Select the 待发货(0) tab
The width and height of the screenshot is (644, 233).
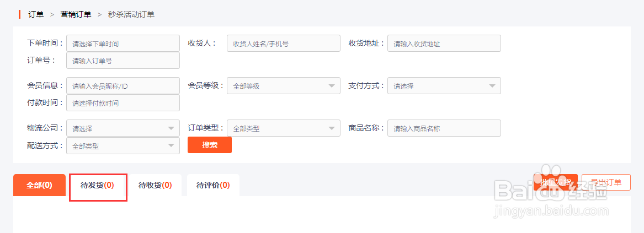(x=98, y=185)
